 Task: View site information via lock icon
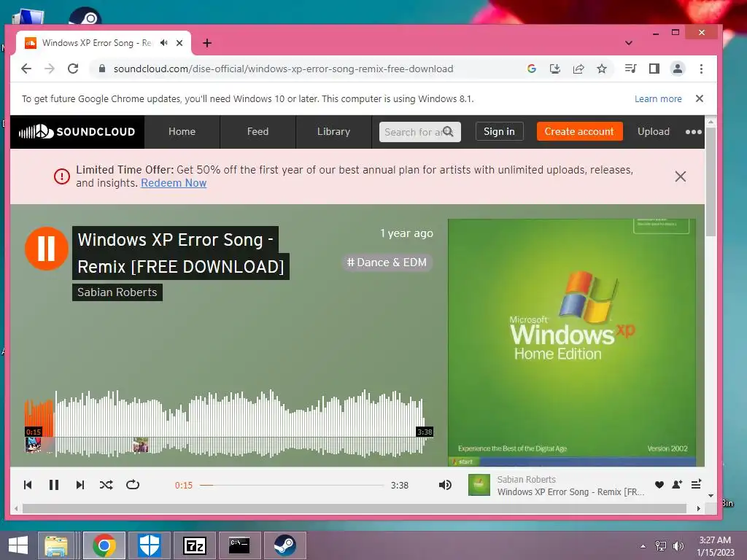tap(101, 69)
